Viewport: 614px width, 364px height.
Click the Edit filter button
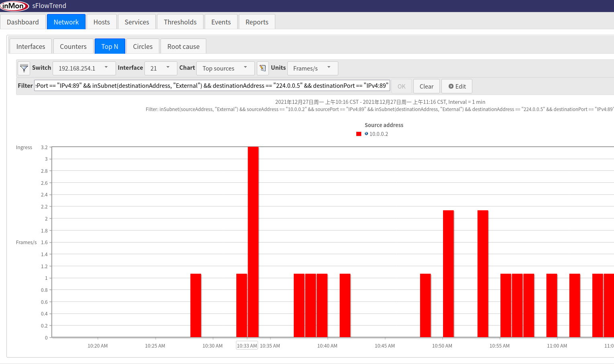coord(457,86)
